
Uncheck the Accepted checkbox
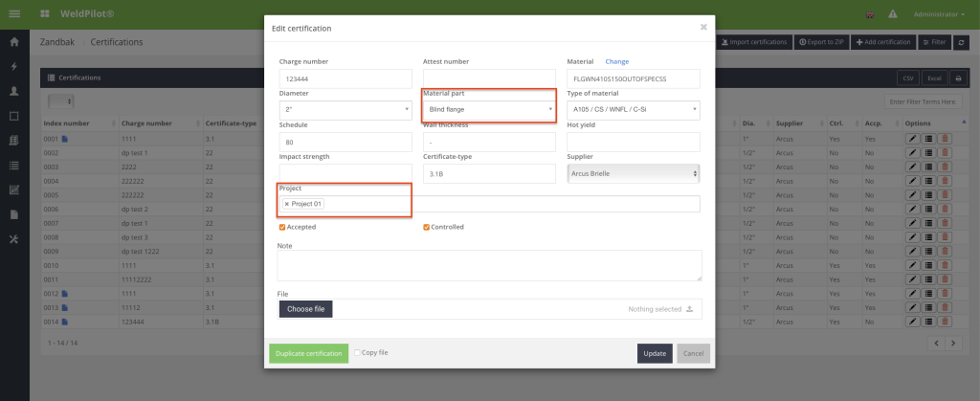click(282, 227)
